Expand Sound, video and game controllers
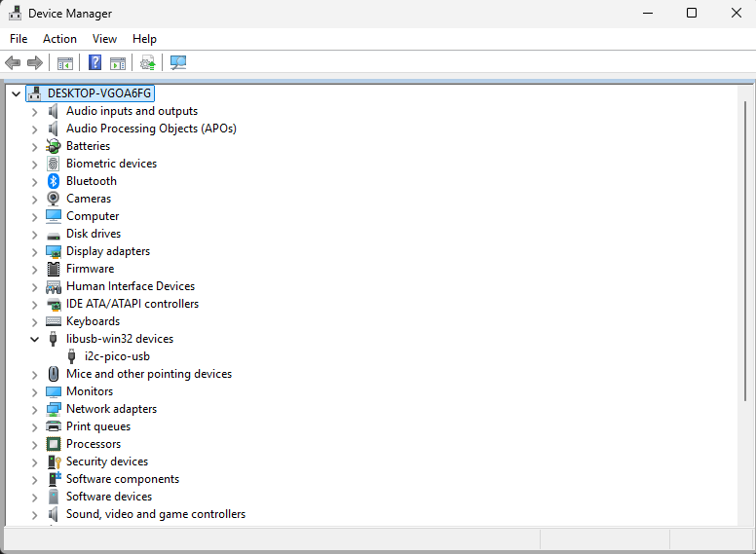 click(x=34, y=515)
